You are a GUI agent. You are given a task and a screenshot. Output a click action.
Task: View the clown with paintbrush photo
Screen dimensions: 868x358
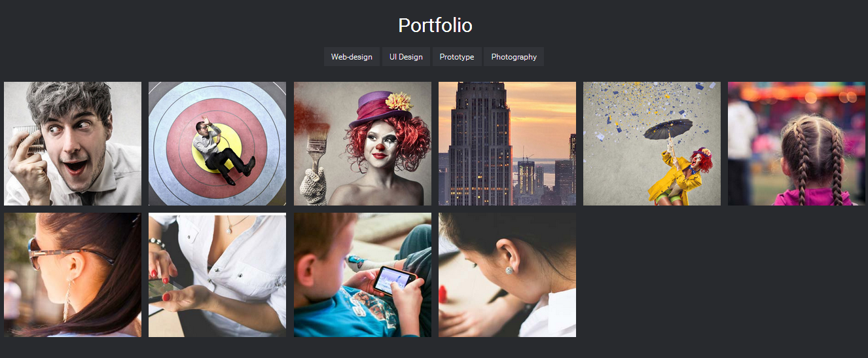click(363, 143)
